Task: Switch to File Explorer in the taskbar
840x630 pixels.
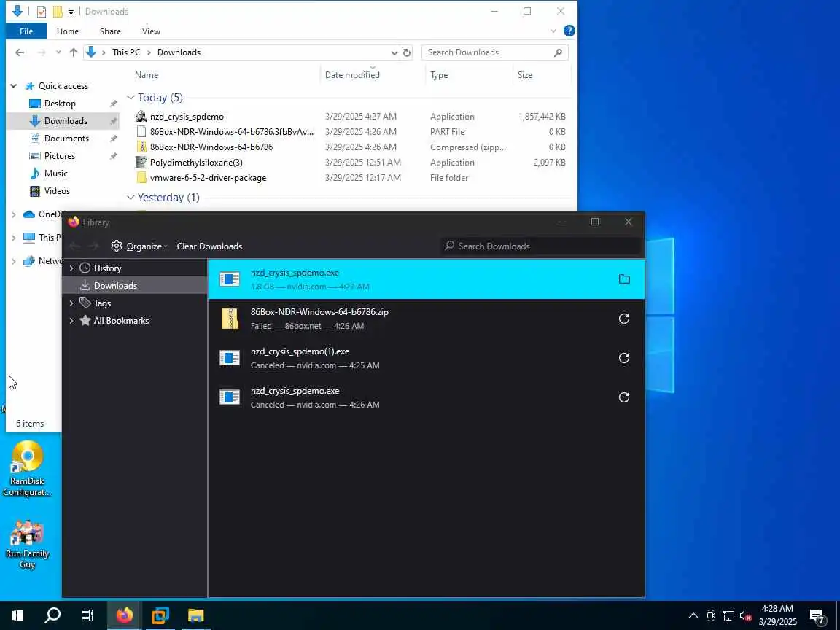Action: pyautogui.click(x=195, y=615)
